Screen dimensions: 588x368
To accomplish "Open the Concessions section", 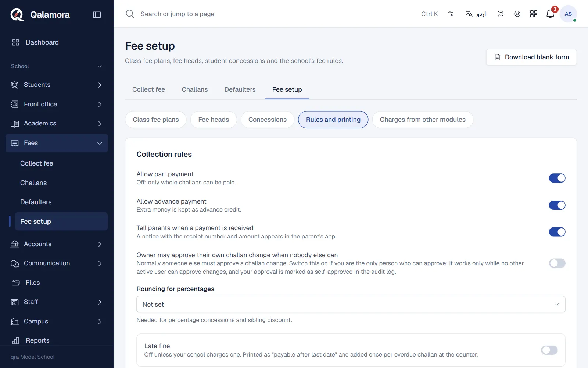I will [x=268, y=120].
